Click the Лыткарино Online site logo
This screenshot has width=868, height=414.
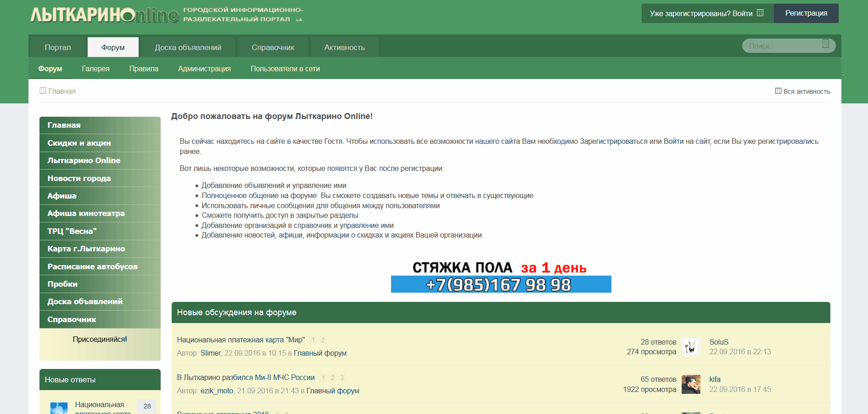point(105,15)
